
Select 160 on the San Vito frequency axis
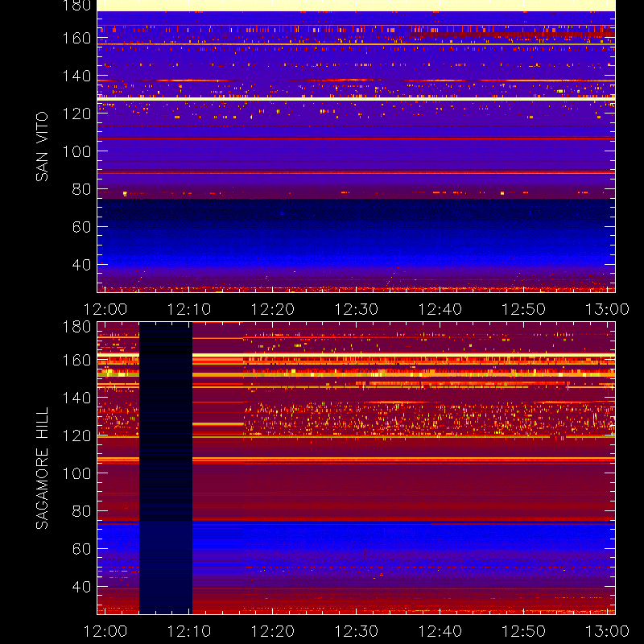(x=76, y=38)
